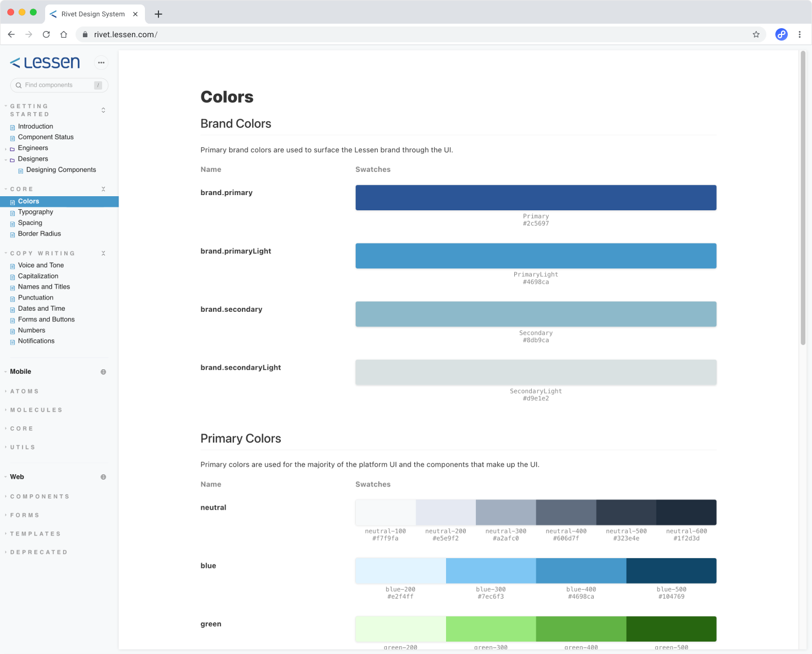Open the Border Radius page

click(39, 234)
